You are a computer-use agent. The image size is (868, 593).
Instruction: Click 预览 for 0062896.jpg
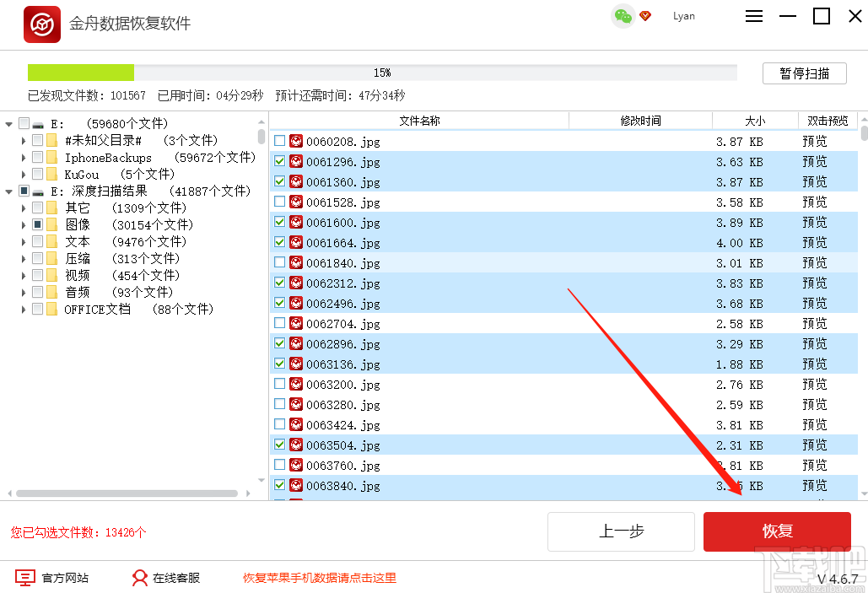tap(815, 344)
